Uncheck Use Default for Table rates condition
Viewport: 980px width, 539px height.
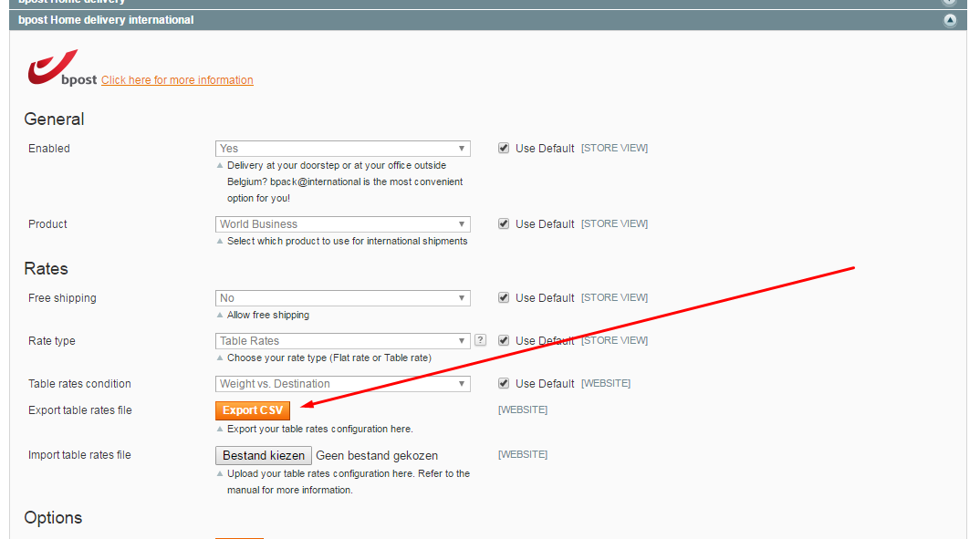(x=503, y=383)
